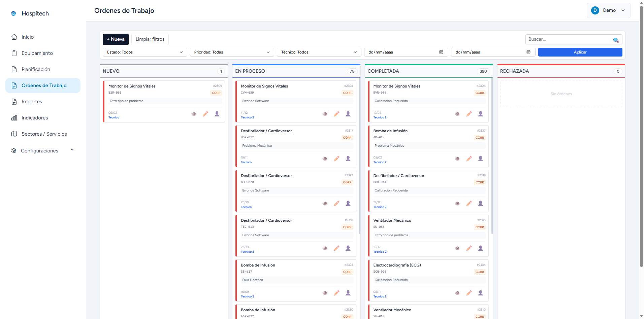644x319 pixels.
Task: Click Tecnico 2 link on order #2303
Action: pyautogui.click(x=248, y=117)
